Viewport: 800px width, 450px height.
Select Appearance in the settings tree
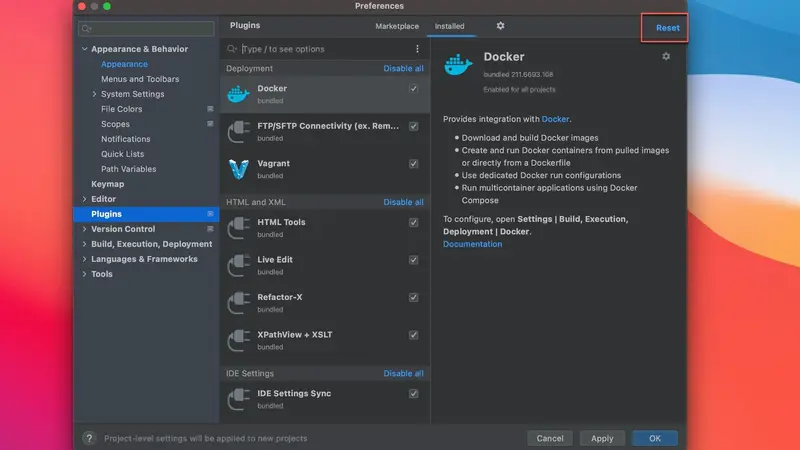pos(124,64)
